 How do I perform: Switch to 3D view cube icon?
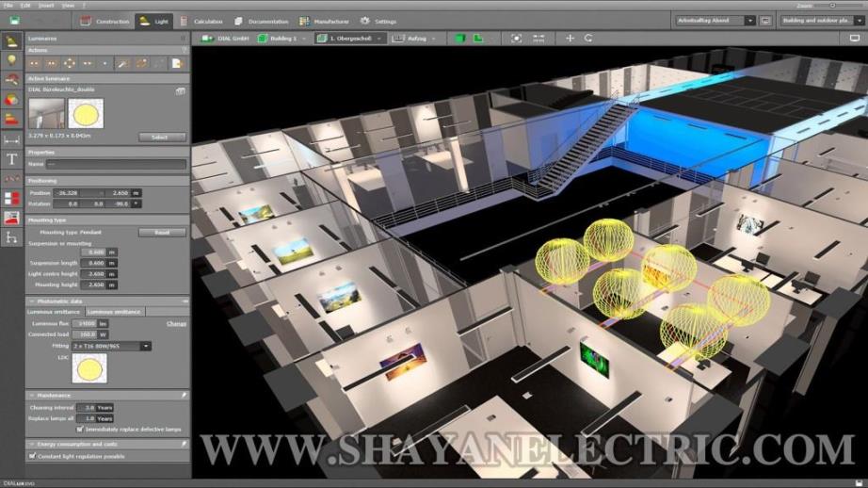coord(460,39)
